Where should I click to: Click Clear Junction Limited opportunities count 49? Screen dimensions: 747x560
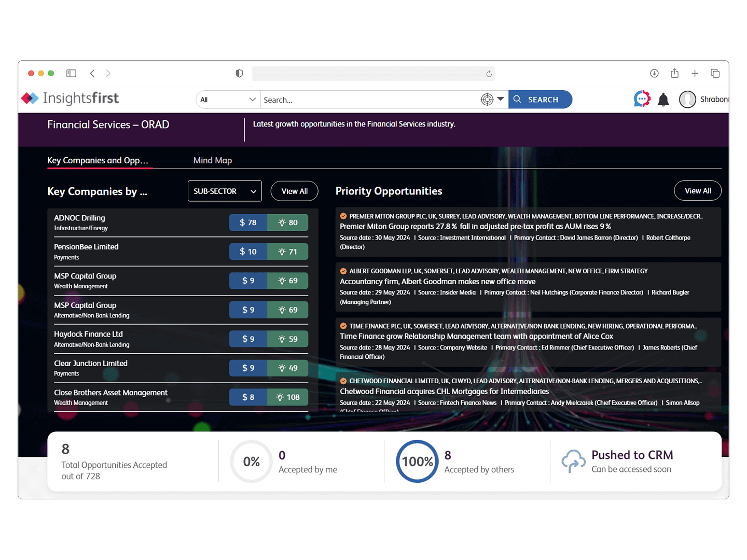click(288, 368)
